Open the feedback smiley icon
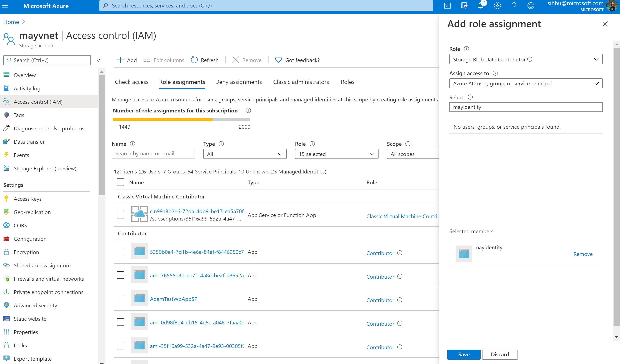Screen dimensions: 620x364 (x=531, y=6)
